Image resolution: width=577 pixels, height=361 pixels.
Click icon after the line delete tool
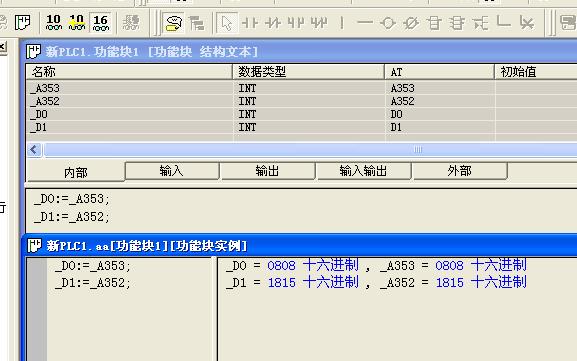click(568, 23)
